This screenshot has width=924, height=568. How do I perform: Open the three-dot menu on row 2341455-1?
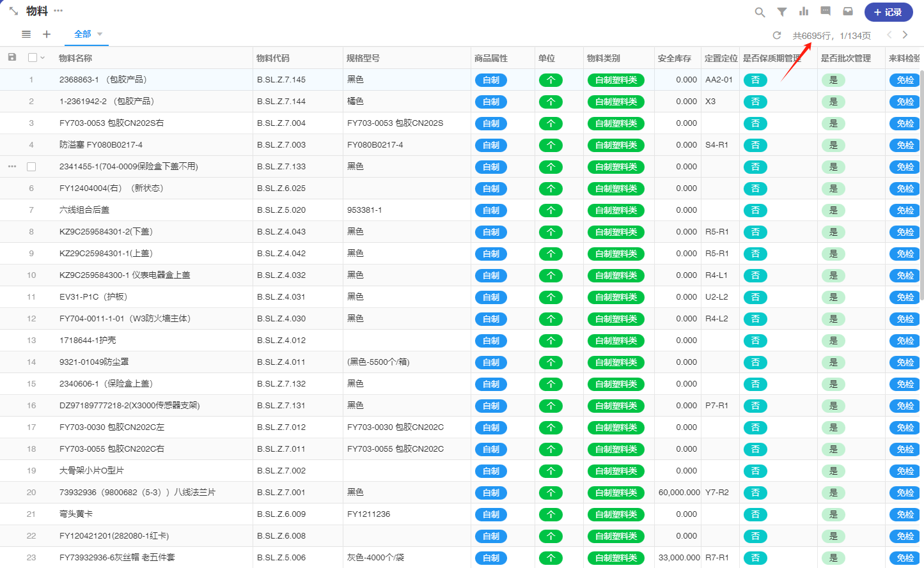tap(12, 167)
